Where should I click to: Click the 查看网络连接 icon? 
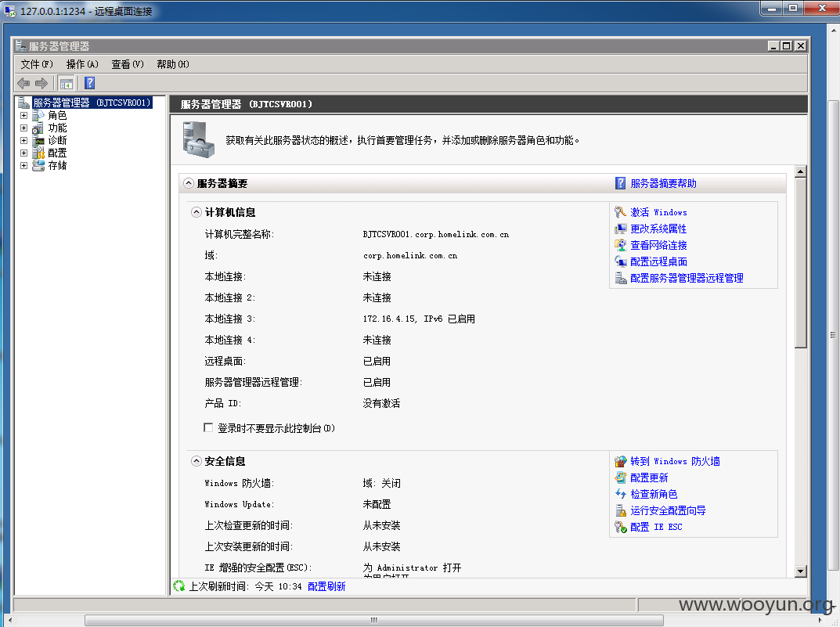pos(620,245)
